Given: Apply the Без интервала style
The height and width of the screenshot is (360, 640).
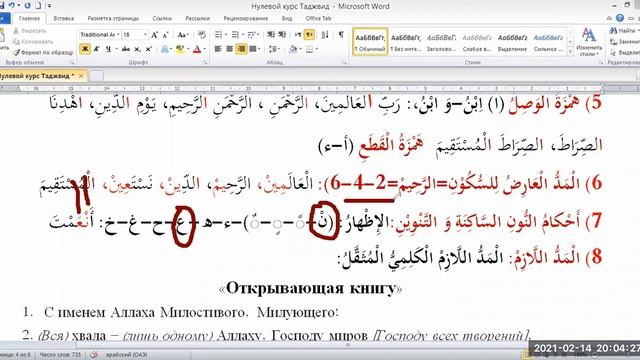Looking at the screenshot, I should pyautogui.click(x=405, y=42).
